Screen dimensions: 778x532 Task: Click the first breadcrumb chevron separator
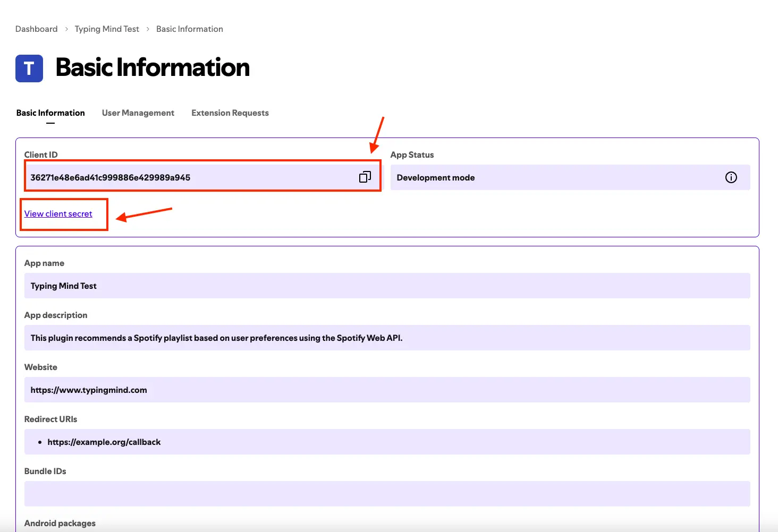pos(66,29)
